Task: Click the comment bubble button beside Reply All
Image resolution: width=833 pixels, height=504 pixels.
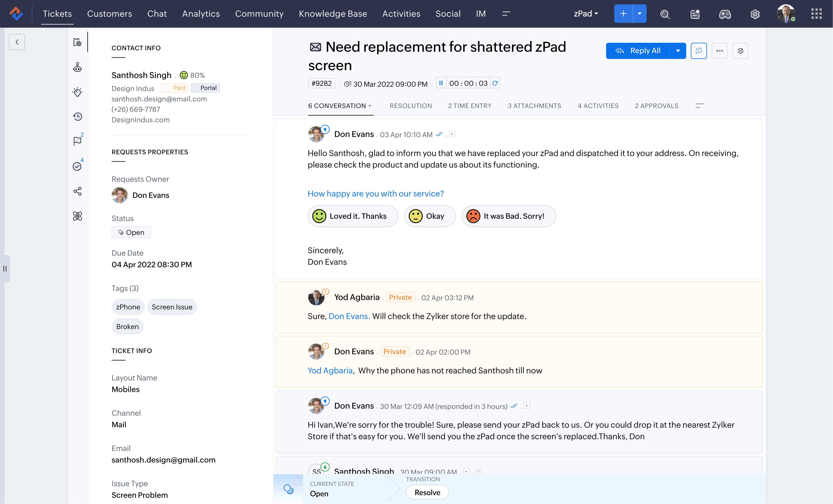Action: pyautogui.click(x=698, y=51)
